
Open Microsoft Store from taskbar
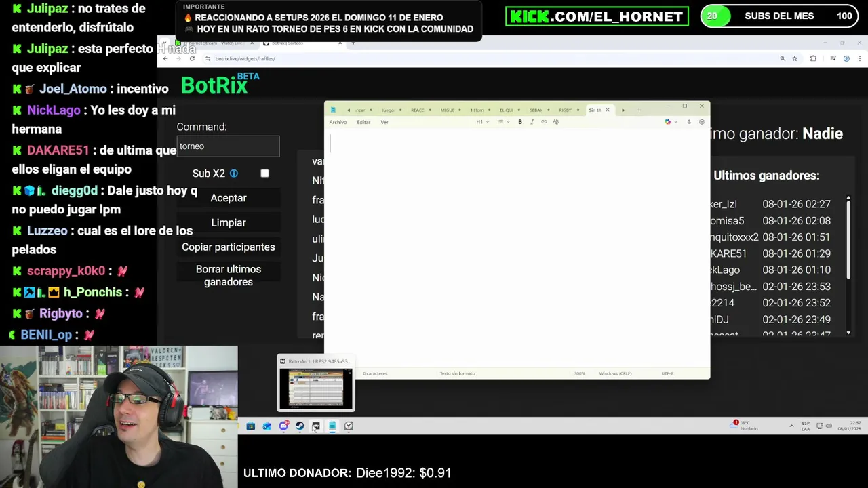251,426
